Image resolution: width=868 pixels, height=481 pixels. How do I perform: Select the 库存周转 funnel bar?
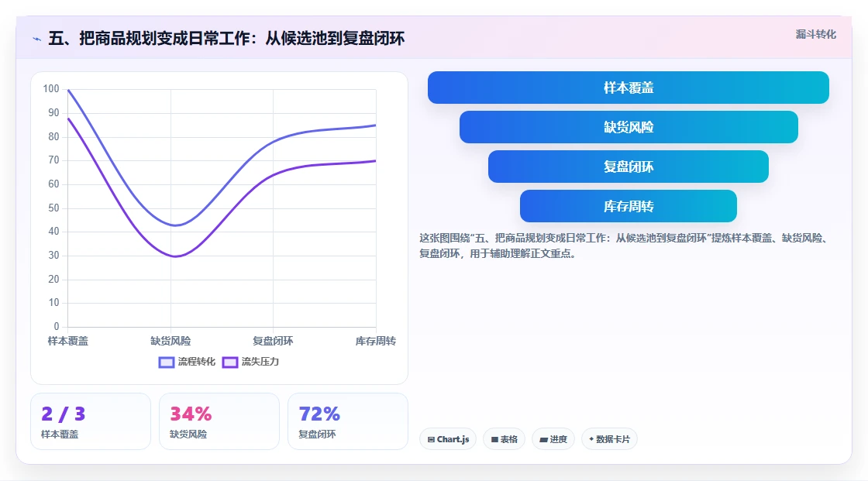pyautogui.click(x=629, y=207)
